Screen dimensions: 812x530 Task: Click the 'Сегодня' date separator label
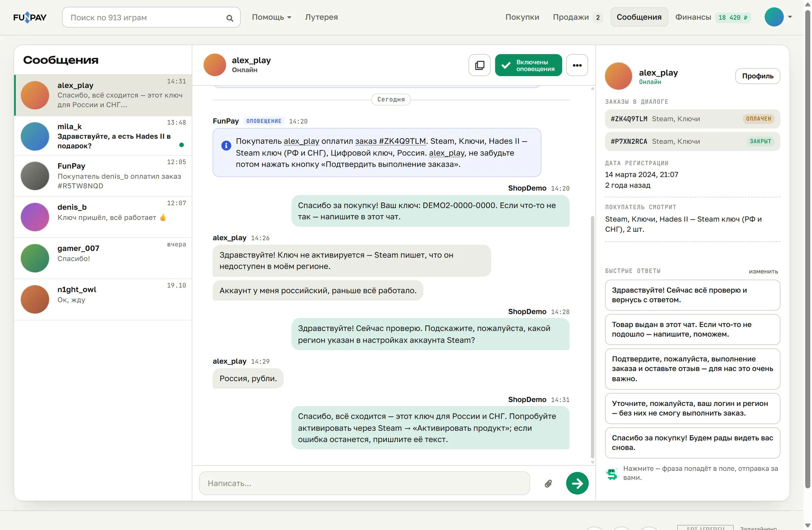(391, 99)
